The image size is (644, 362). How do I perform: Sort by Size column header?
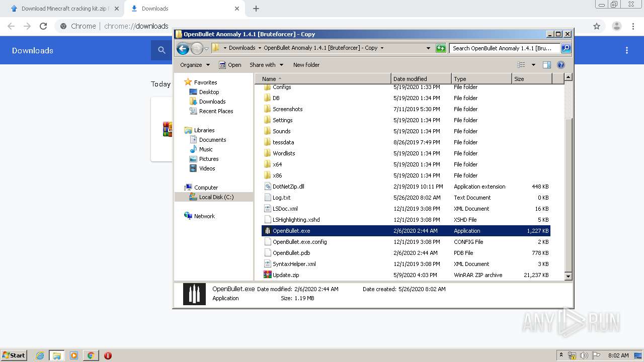tap(532, 79)
